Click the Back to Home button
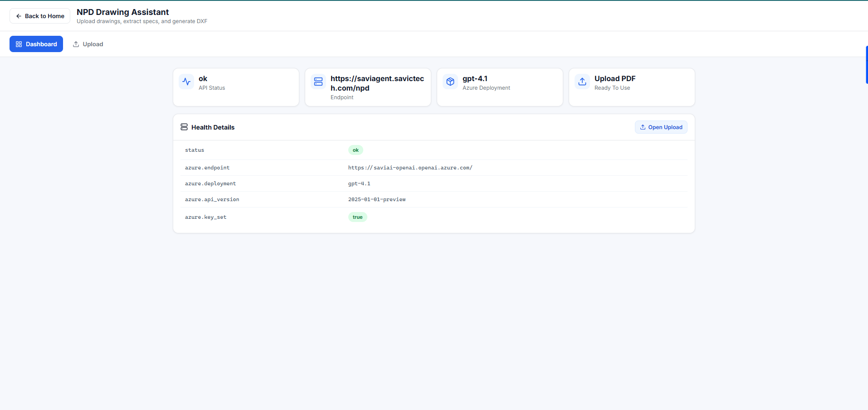Viewport: 868px width, 410px height. [x=40, y=16]
